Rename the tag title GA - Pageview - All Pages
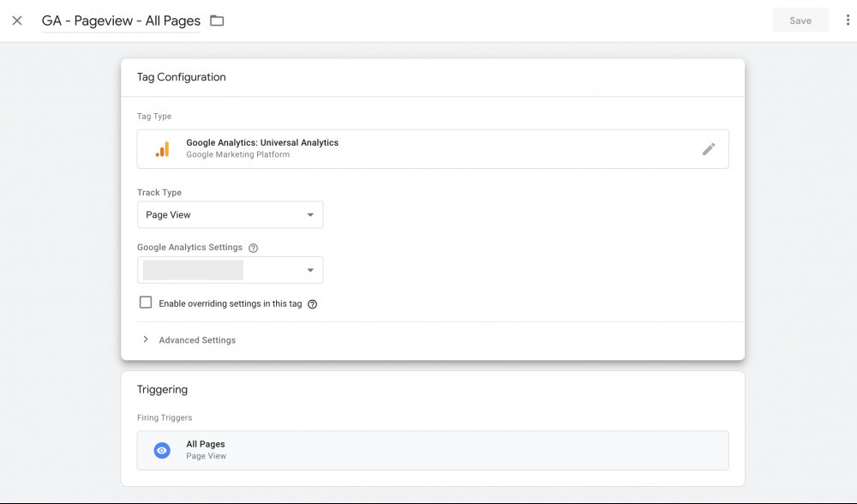 (121, 21)
